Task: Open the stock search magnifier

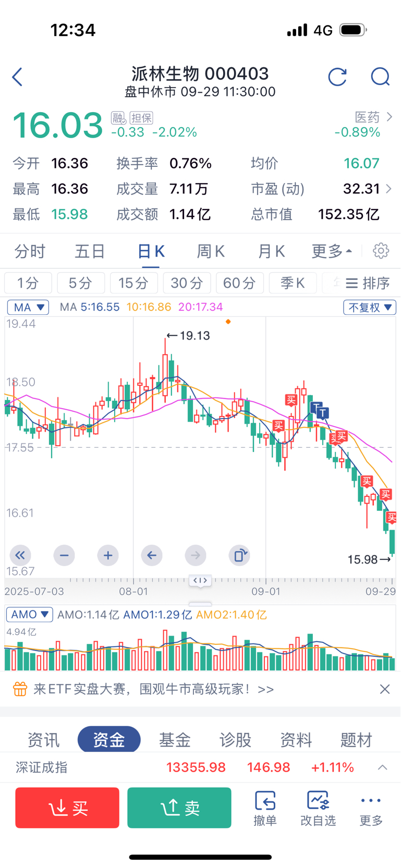Action: click(380, 77)
